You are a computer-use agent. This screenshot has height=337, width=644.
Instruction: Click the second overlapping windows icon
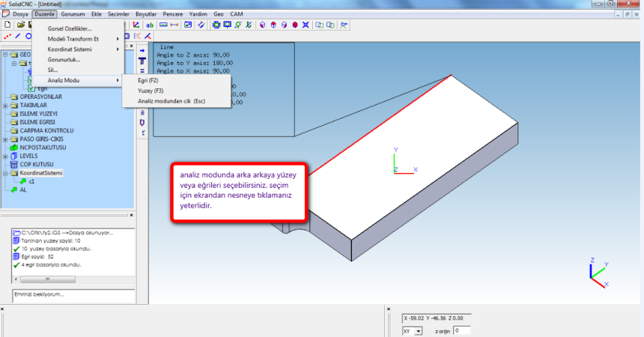[330, 25]
